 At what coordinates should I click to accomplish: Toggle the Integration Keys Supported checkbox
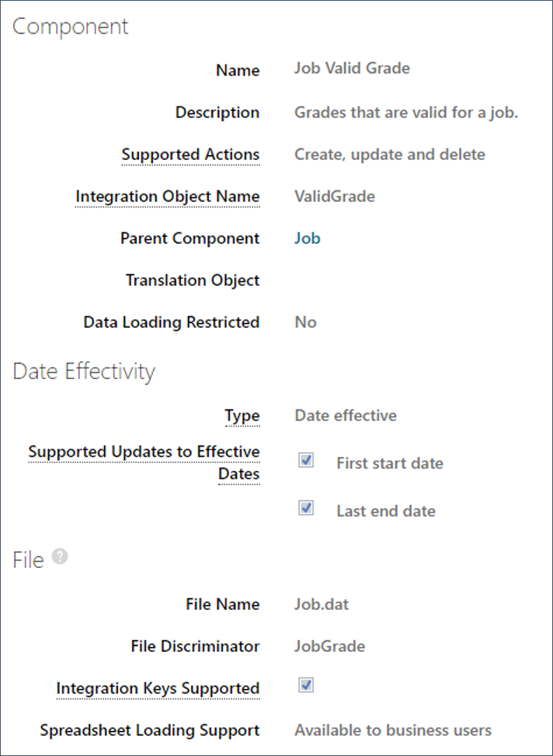point(305,685)
